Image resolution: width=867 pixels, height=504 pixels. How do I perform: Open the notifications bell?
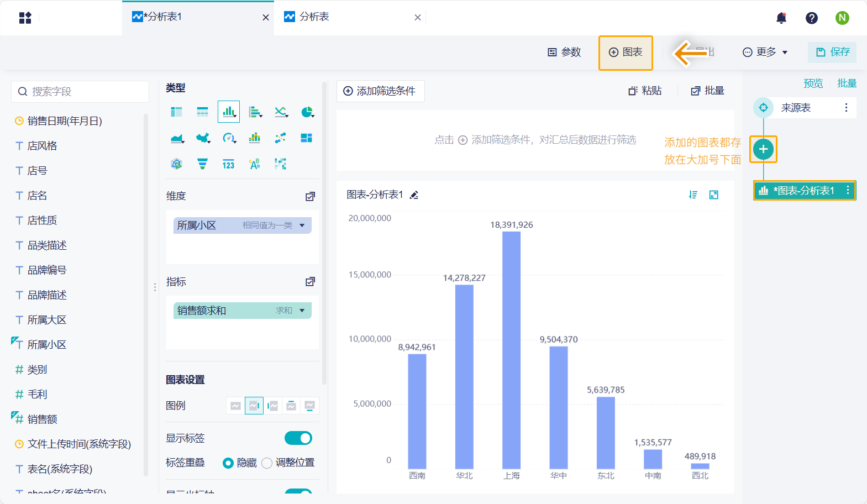click(781, 18)
